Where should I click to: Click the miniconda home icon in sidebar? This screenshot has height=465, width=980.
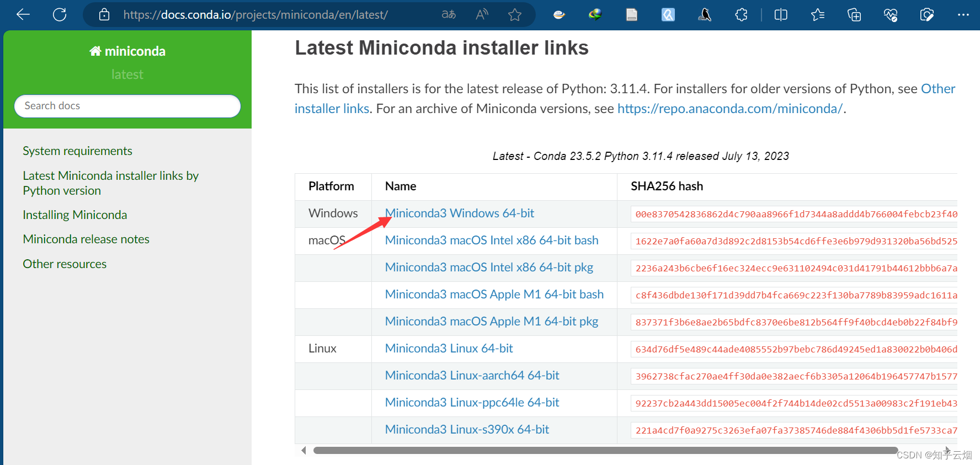pos(95,51)
